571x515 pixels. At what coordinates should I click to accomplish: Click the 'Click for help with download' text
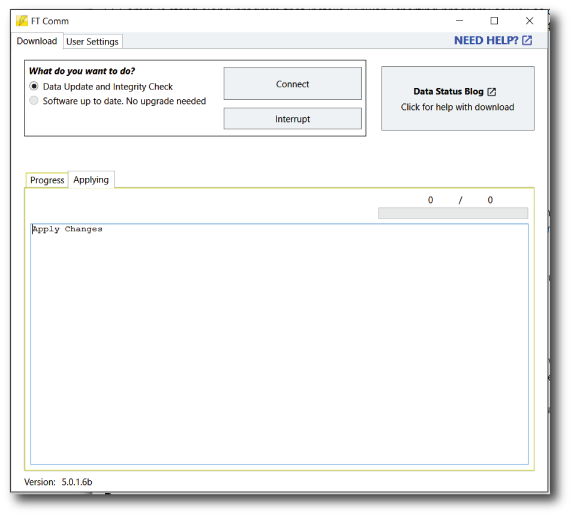click(x=457, y=107)
